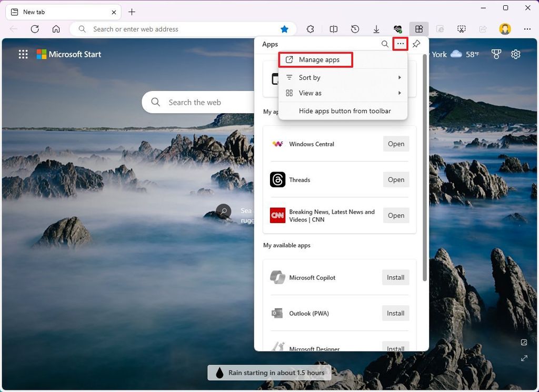539x392 pixels.
Task: Open the Windows Central app
Action: pyautogui.click(x=396, y=144)
